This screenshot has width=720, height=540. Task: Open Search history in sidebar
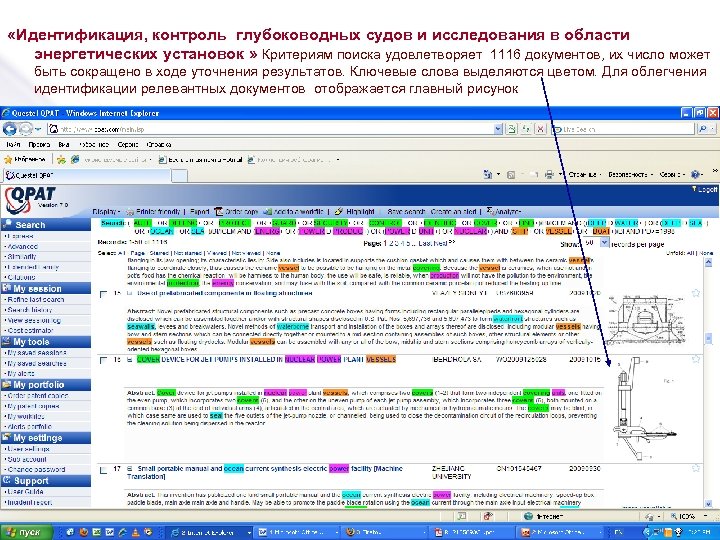29,310
